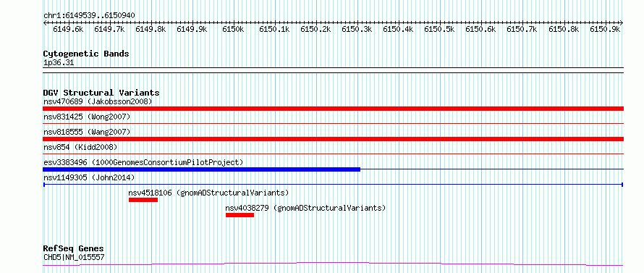Open variant nsv470689 (Jakobsson2008) label
This screenshot has height=273, width=644.
point(98,101)
